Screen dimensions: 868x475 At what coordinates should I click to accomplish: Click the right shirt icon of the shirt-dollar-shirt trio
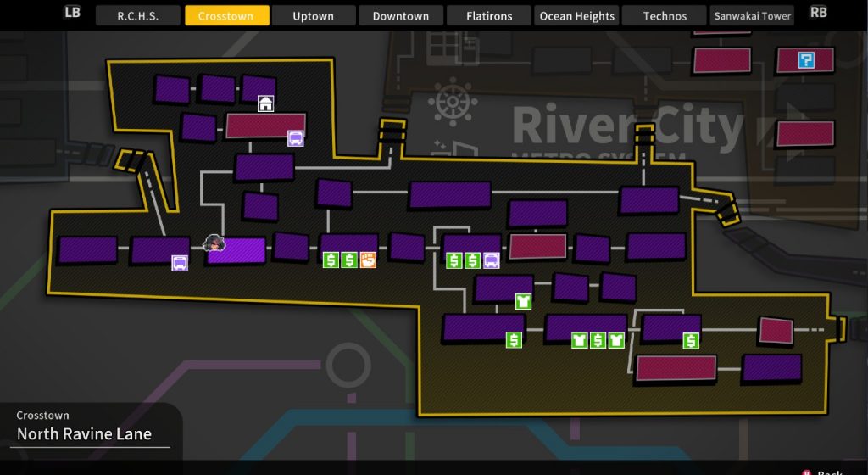(x=616, y=340)
